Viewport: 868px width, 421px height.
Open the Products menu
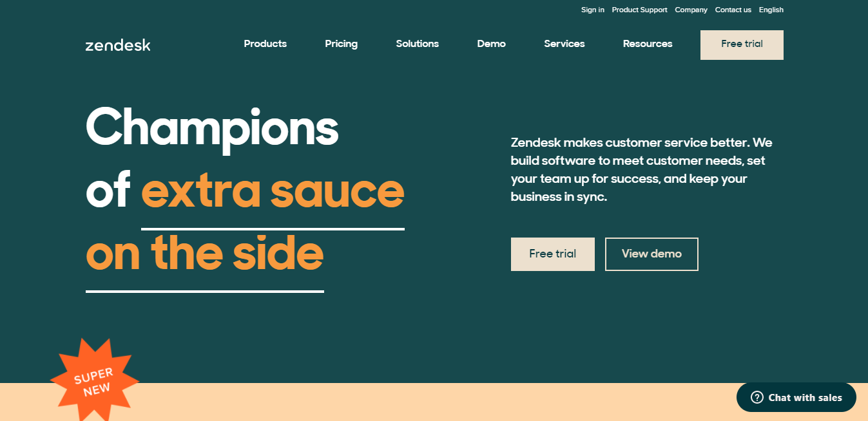tap(265, 44)
